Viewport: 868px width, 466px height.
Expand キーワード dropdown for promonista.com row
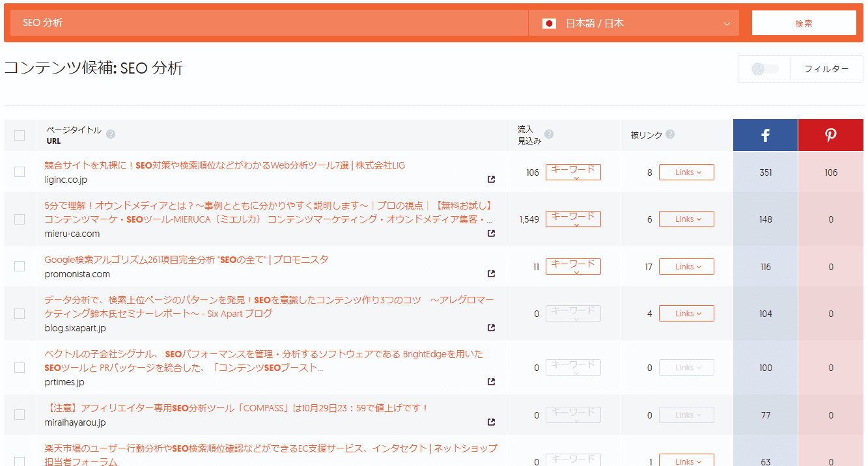click(x=573, y=266)
